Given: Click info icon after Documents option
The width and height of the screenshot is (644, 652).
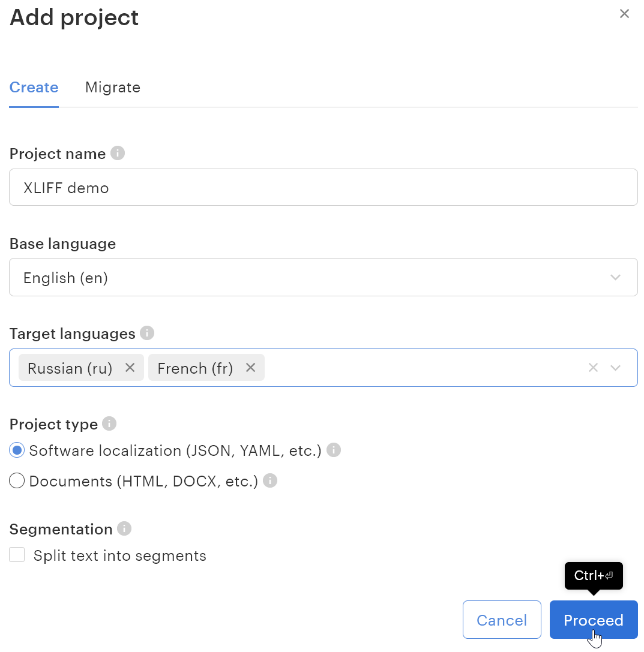Looking at the screenshot, I should point(270,480).
